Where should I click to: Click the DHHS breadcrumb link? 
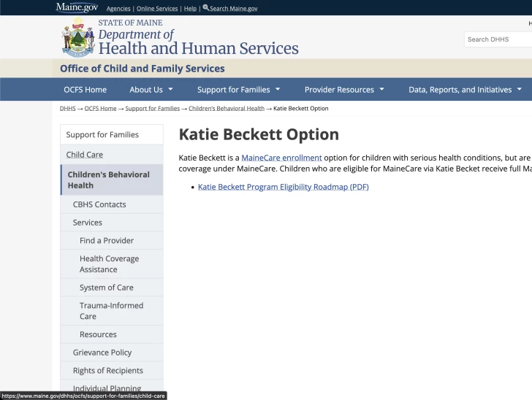click(67, 109)
